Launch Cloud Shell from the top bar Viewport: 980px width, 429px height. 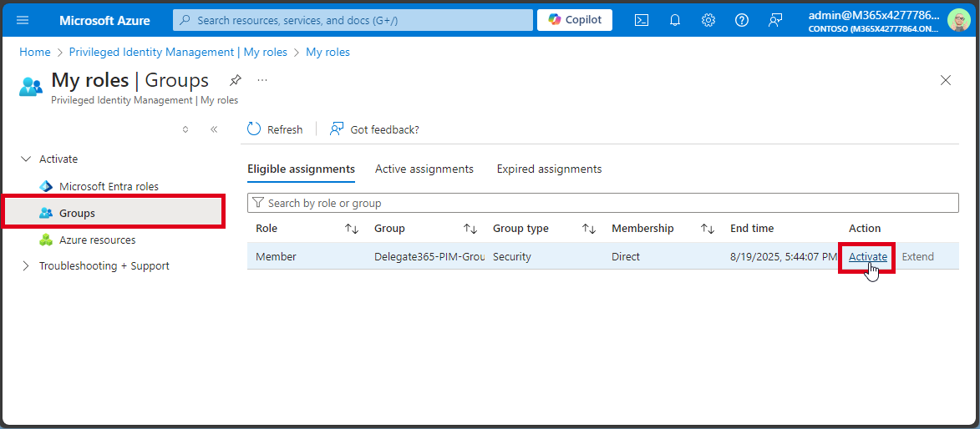[x=642, y=20]
